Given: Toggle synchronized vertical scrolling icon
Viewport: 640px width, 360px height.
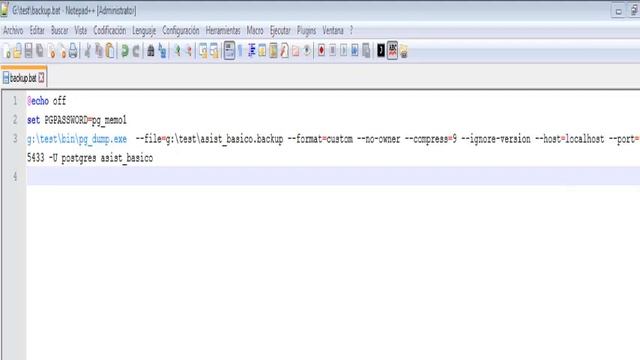Looking at the screenshot, I should 203,51.
